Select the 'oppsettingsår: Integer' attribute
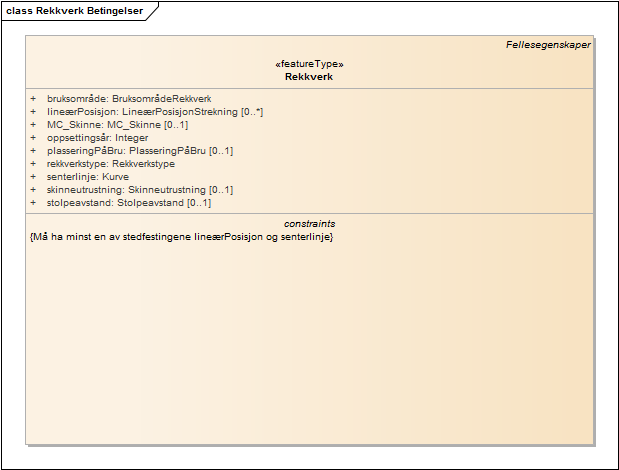The image size is (619, 470). [x=98, y=138]
